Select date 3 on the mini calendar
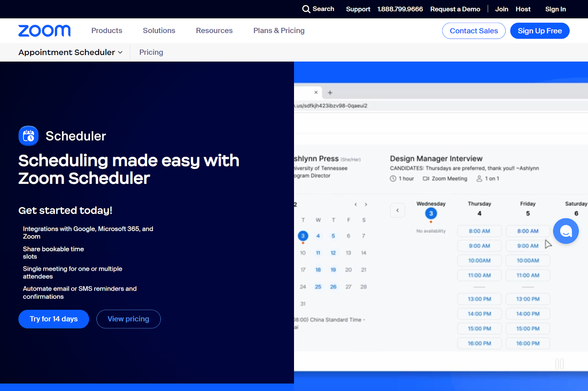The width and height of the screenshot is (588, 391). point(303,236)
